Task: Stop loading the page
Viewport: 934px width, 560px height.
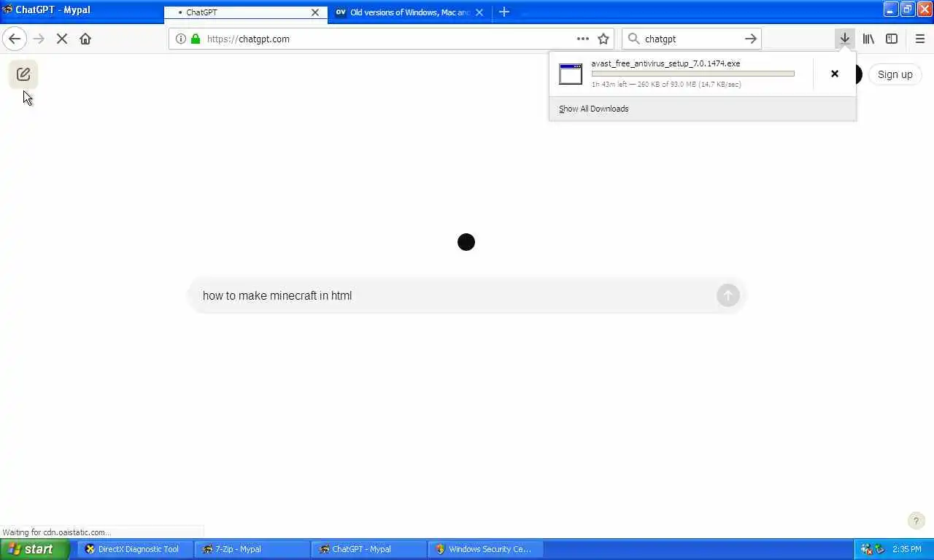Action: coord(62,39)
